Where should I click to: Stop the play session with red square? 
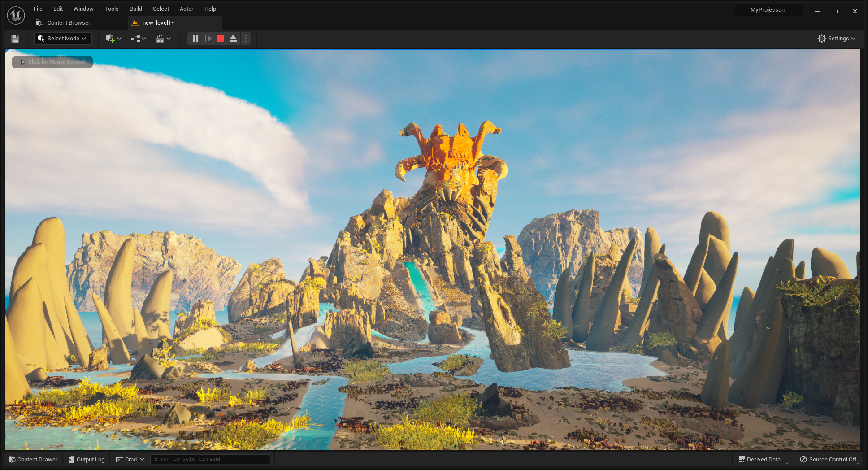click(x=221, y=39)
